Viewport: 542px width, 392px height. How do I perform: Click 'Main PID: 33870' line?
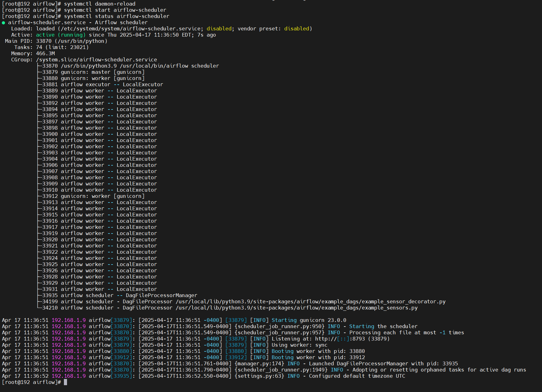(x=56, y=41)
